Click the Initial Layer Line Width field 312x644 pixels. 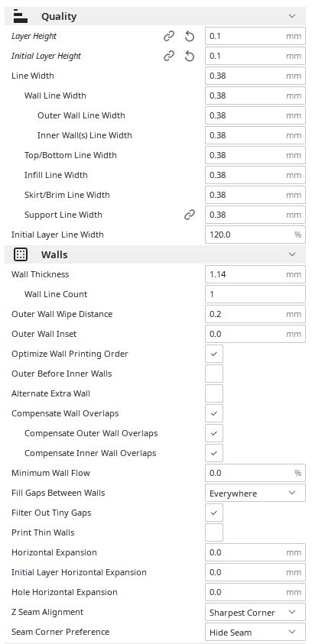[255, 235]
